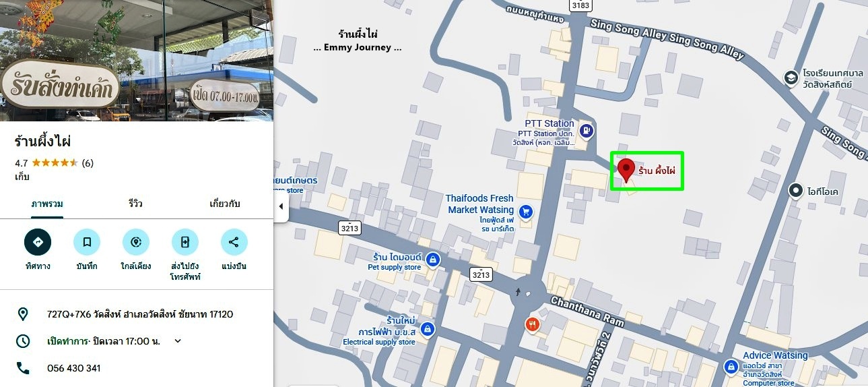Open the (6) reviews count link
Viewport: 868px width, 387px height.
pos(88,162)
